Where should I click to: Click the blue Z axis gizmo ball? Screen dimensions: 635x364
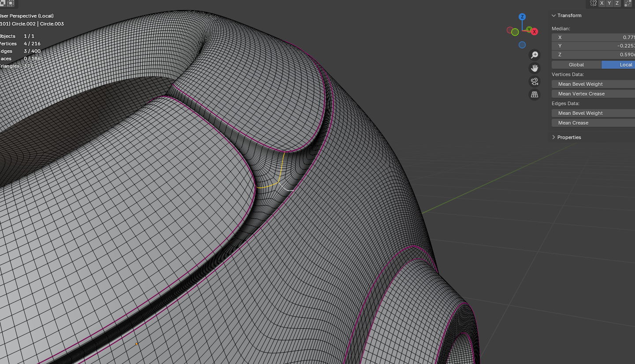coord(522,17)
